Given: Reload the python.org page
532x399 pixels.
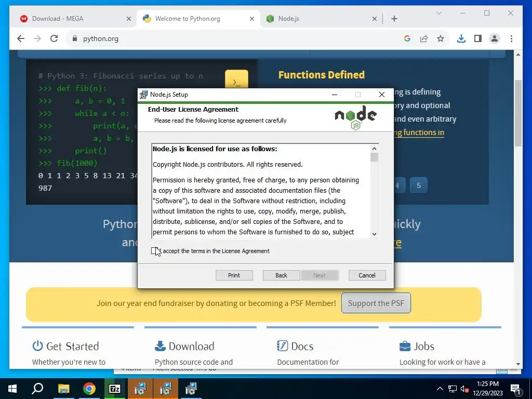Looking at the screenshot, I should [54, 38].
